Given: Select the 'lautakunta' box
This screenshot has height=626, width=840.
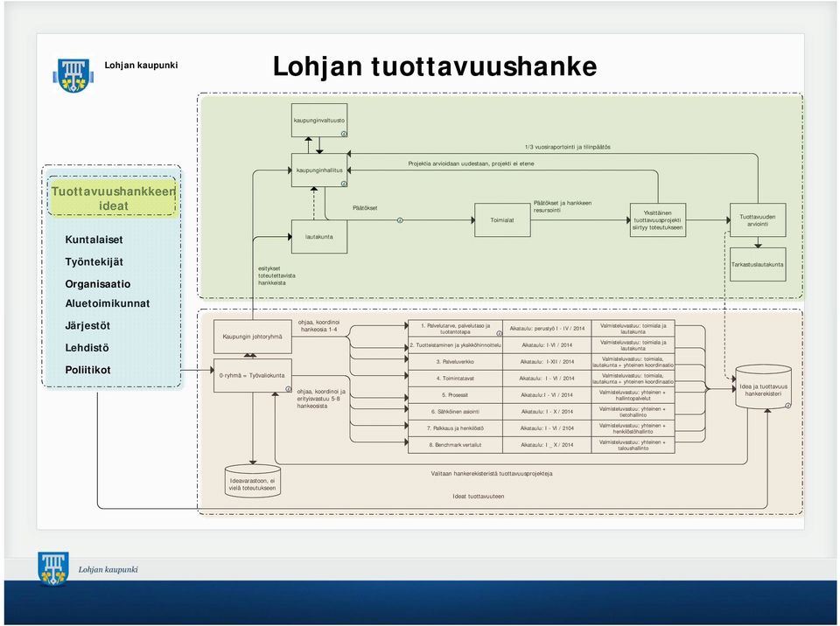Looking at the screenshot, I should click(319, 237).
